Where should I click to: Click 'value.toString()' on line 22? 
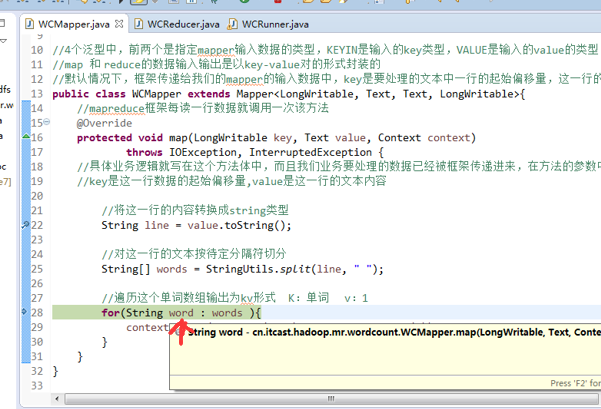pos(239,225)
